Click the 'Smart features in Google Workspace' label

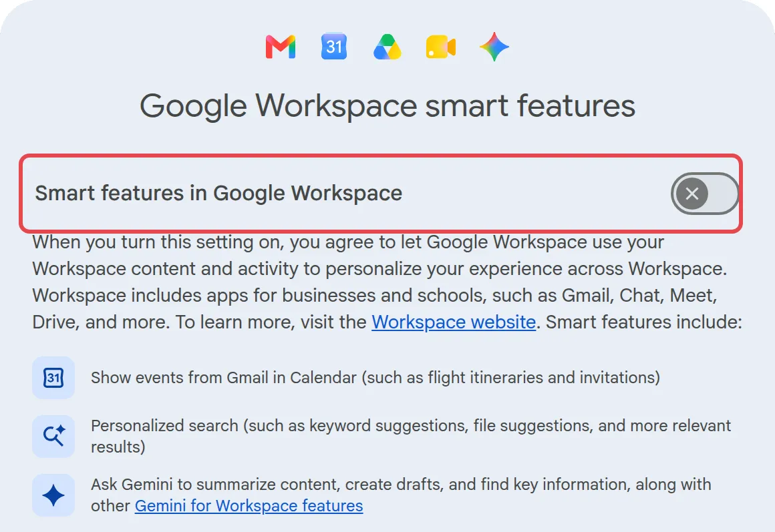click(x=218, y=193)
